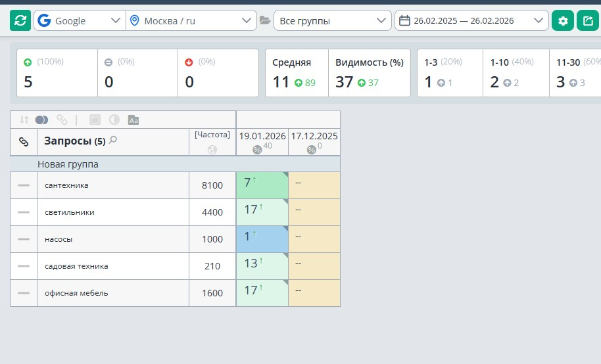601x364 pixels.
Task: Open settings via green gear button
Action: click(x=563, y=20)
